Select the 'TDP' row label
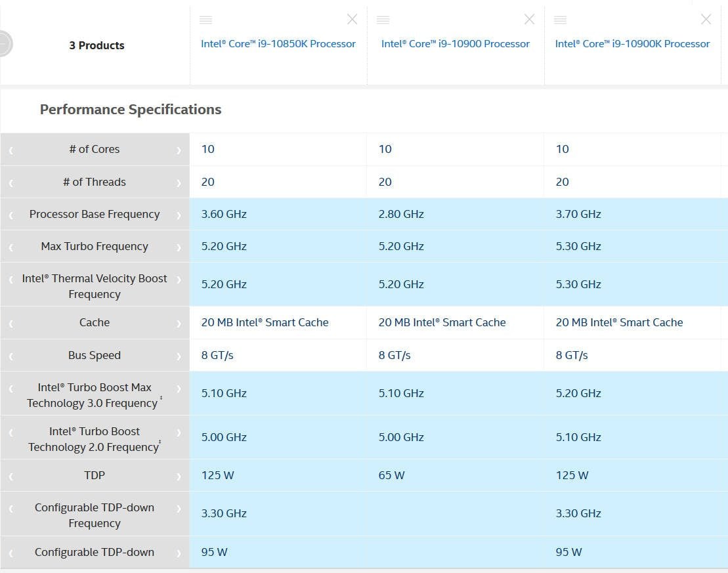Screen dimensions: 728x573 pyautogui.click(x=95, y=475)
